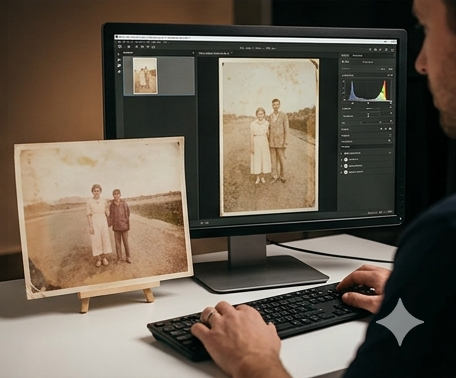Select the bottom tool in the left tool strip
Viewport: 456px width, 378px height.
pos(119,71)
